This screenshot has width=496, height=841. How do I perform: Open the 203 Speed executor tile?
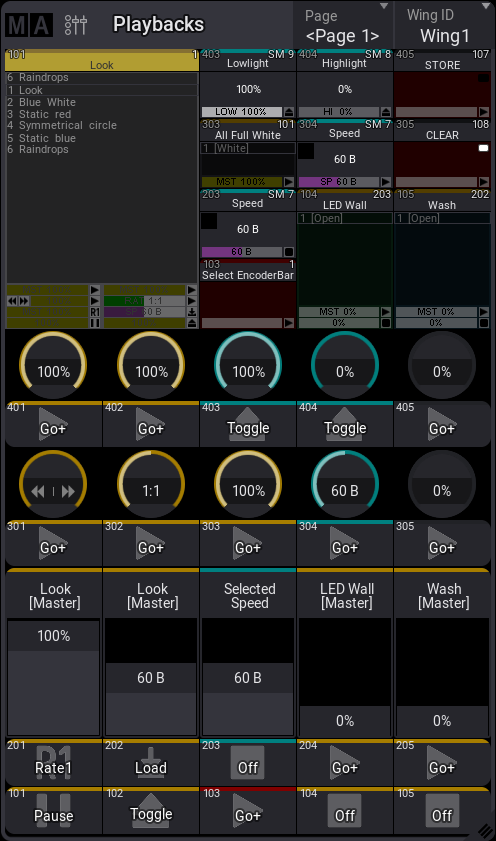pyautogui.click(x=248, y=223)
